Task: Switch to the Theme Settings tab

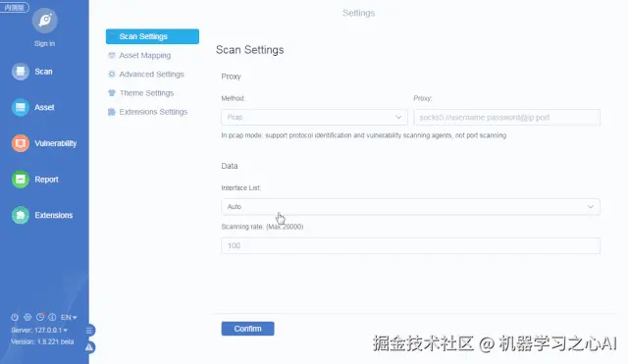Action: click(146, 93)
